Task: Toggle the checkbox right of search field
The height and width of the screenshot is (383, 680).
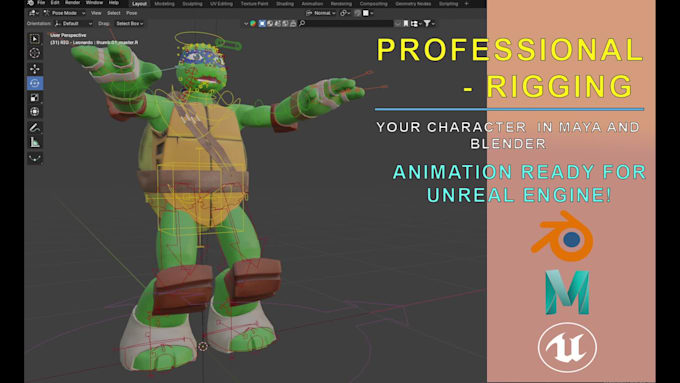Action: (x=398, y=23)
